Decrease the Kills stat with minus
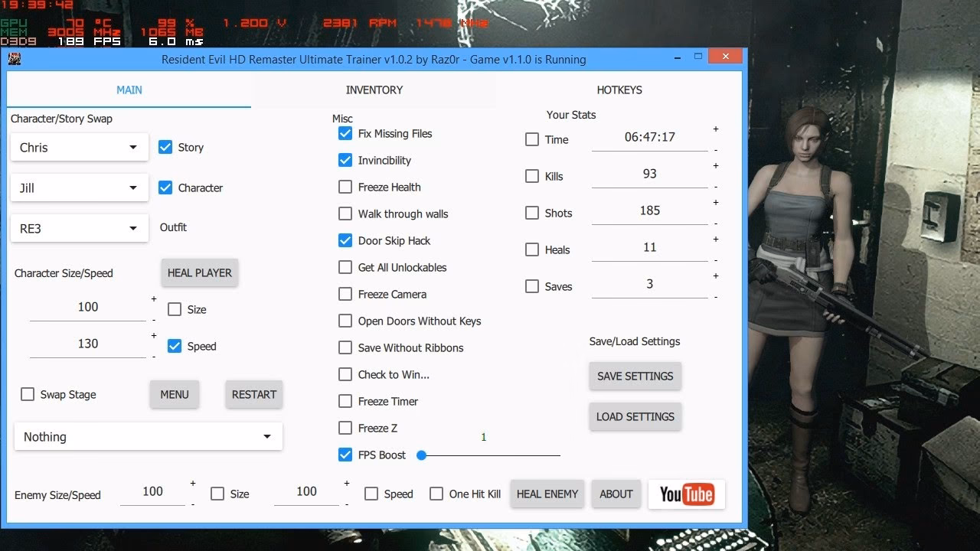The width and height of the screenshot is (980, 551). (716, 187)
